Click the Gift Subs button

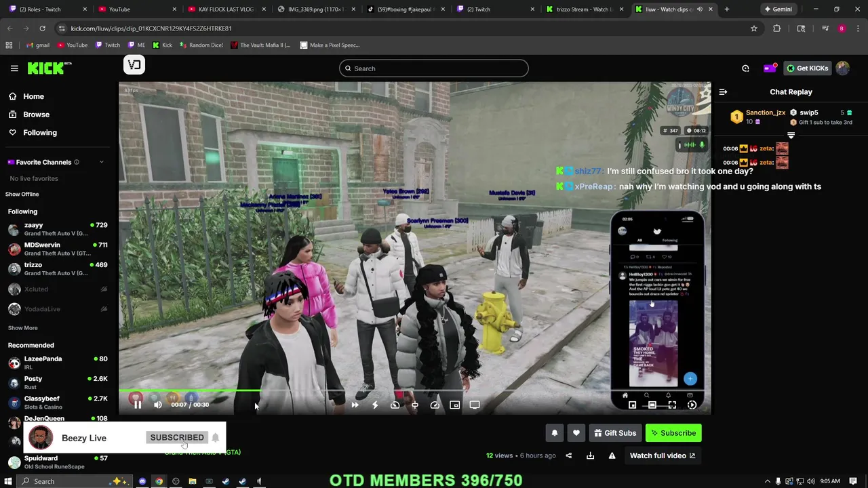click(x=615, y=433)
